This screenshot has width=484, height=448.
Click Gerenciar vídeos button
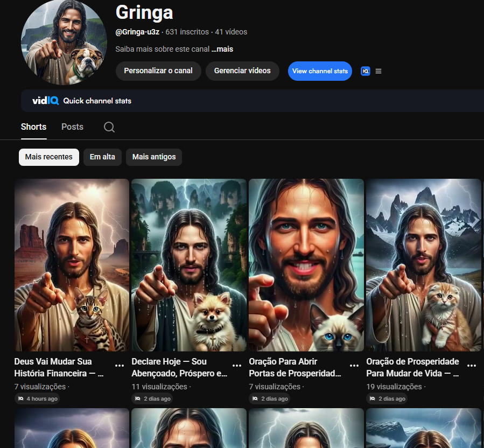242,71
